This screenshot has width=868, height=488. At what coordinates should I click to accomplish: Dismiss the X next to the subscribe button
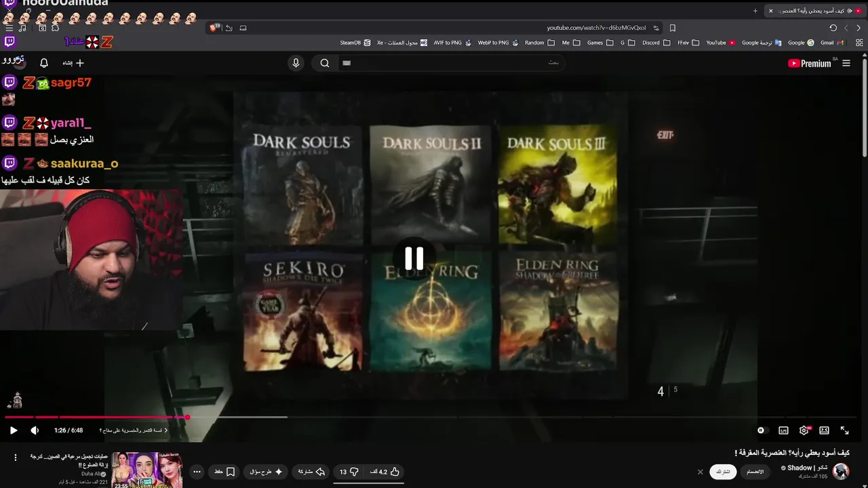click(701, 472)
